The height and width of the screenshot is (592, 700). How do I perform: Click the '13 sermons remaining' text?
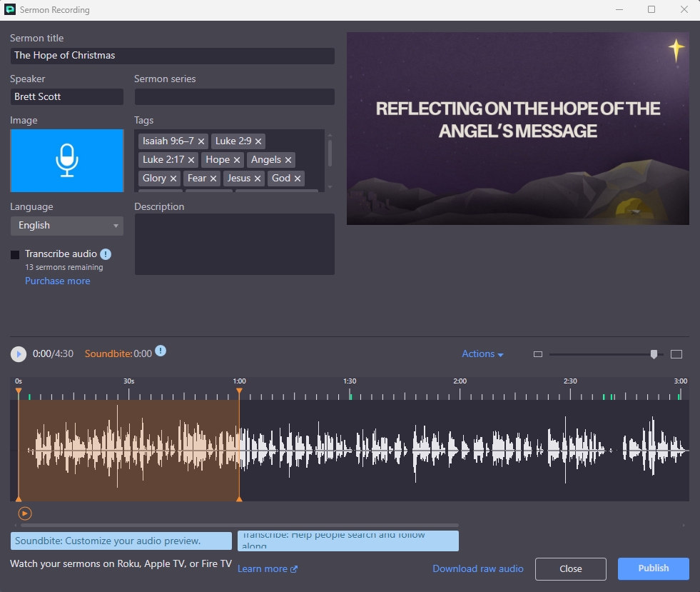tap(64, 267)
